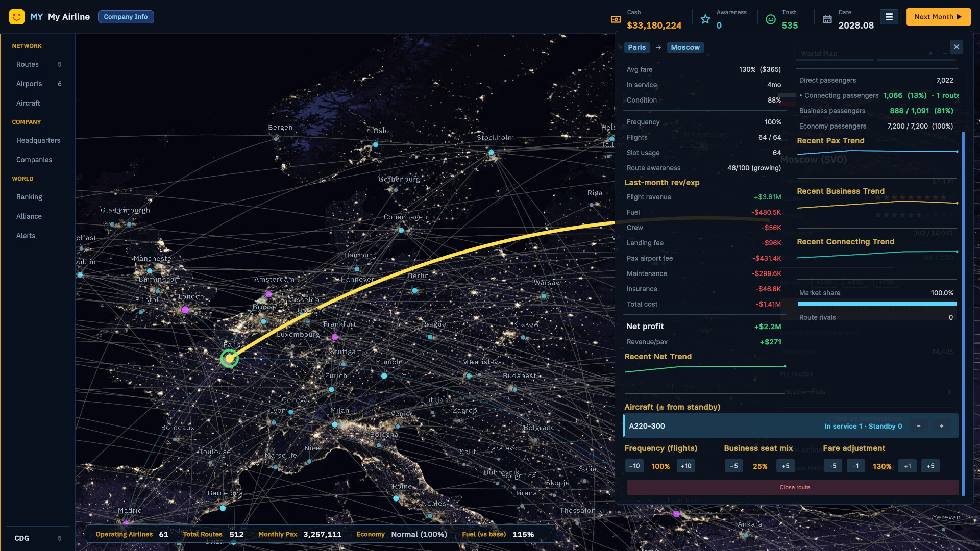
Task: Click the trust smiley face icon
Action: click(x=771, y=19)
